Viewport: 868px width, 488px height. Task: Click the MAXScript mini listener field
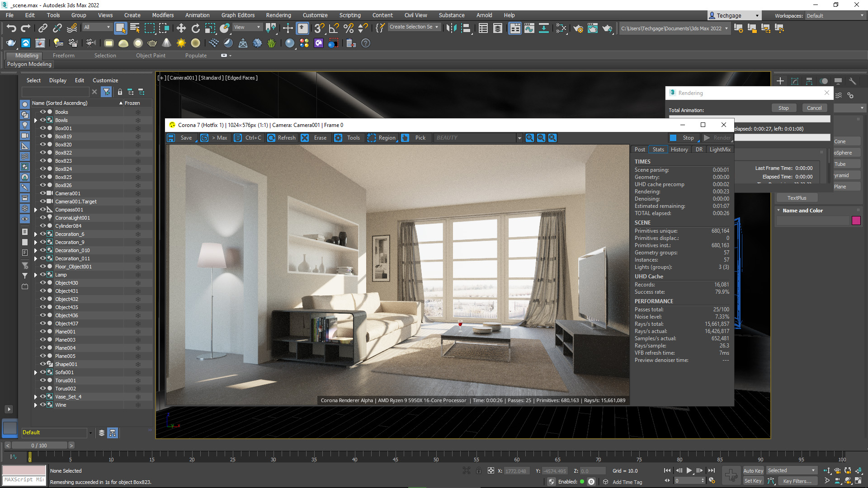24,480
